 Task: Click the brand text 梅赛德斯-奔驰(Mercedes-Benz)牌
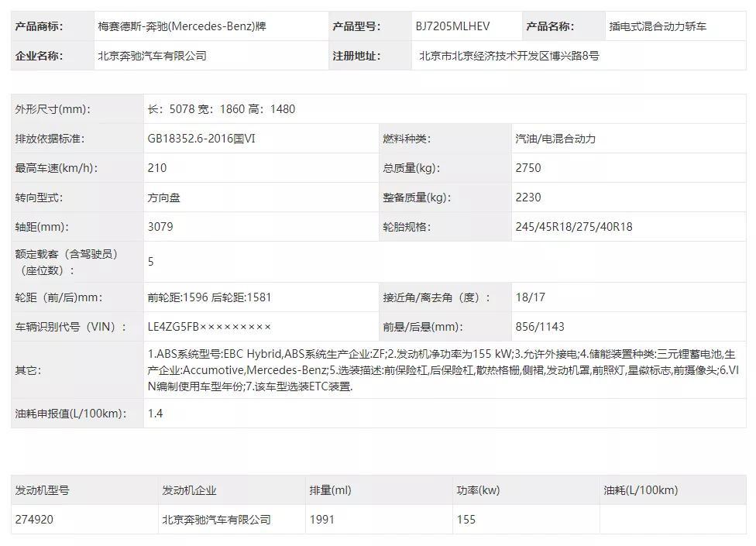(x=182, y=26)
